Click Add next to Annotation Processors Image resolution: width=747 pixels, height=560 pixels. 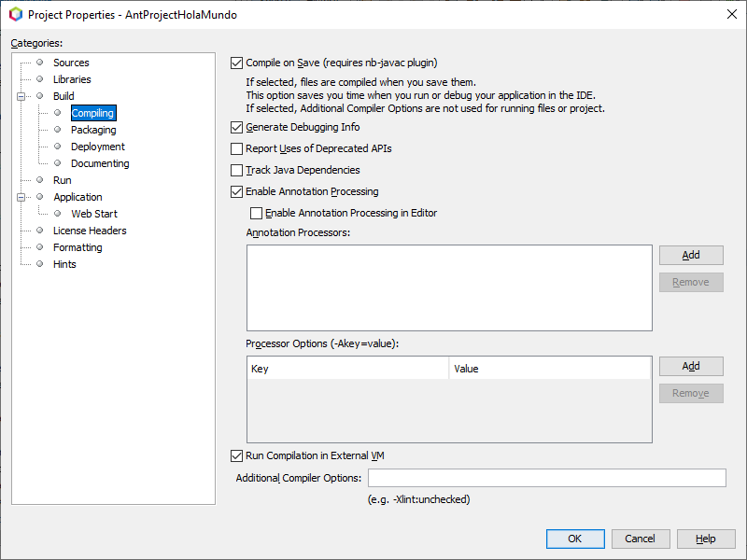pos(691,255)
